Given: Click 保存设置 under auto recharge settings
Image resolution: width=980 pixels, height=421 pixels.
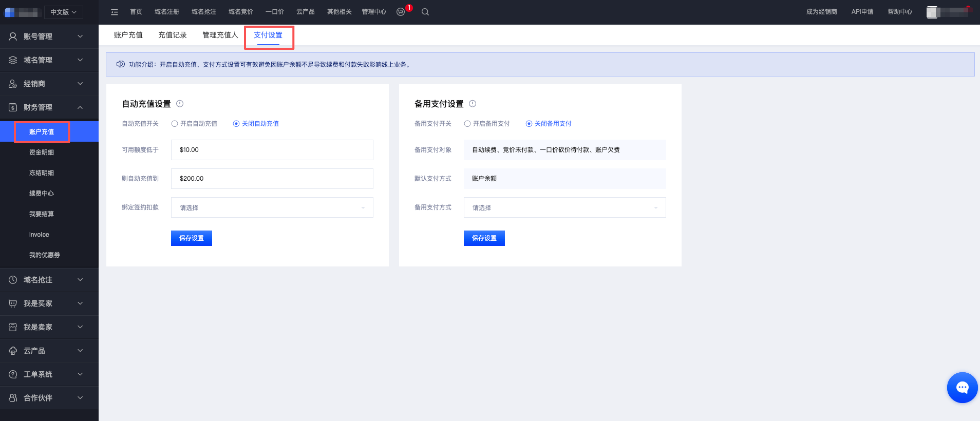Looking at the screenshot, I should coord(191,238).
